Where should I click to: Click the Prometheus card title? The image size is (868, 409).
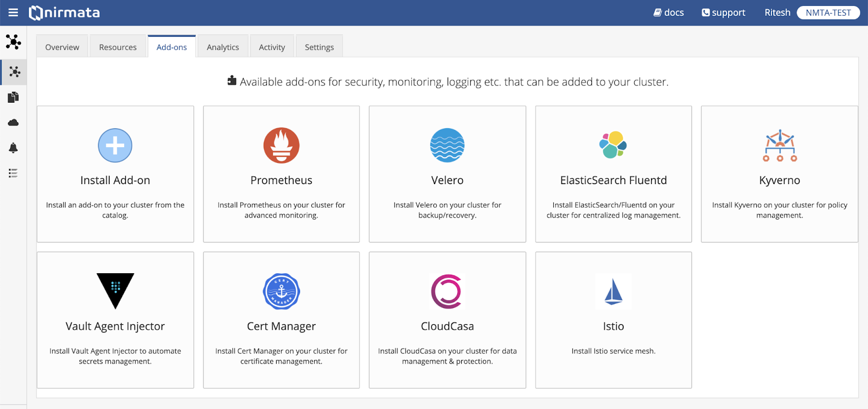point(281,180)
